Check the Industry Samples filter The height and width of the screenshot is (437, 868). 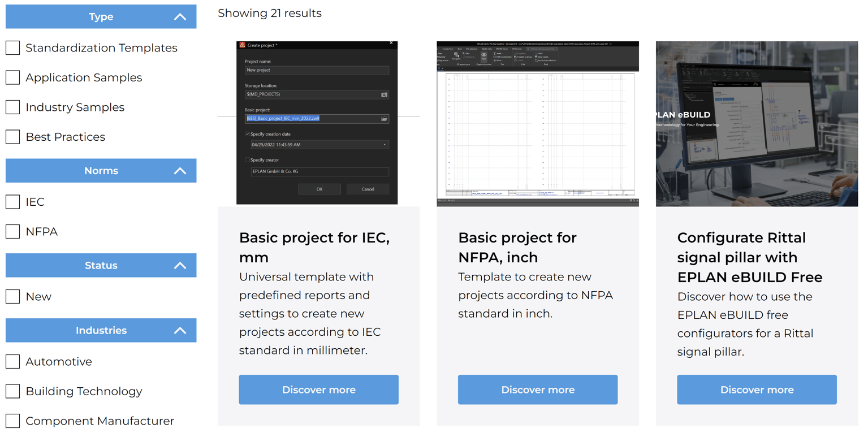13,107
